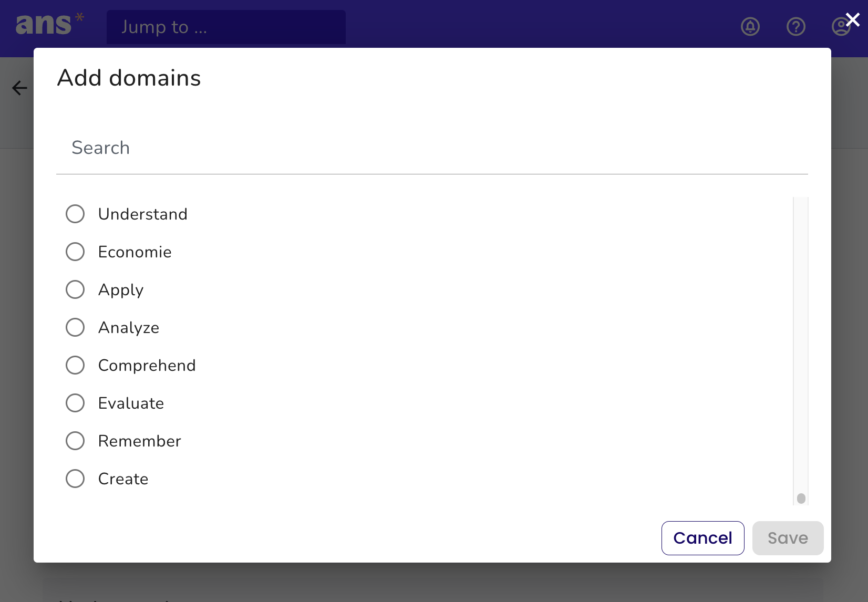Select the Analyze domain
This screenshot has width=868, height=602.
click(x=75, y=327)
